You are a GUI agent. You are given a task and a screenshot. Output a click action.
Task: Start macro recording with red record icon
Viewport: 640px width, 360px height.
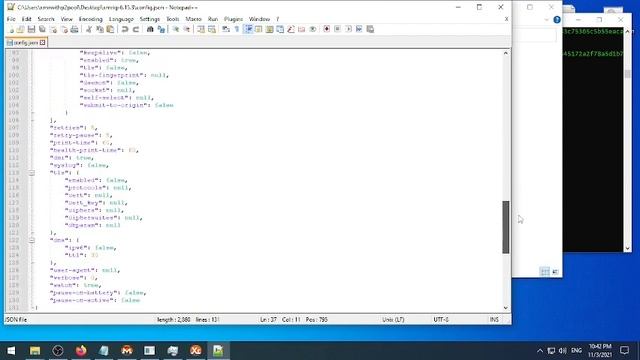coord(327,29)
